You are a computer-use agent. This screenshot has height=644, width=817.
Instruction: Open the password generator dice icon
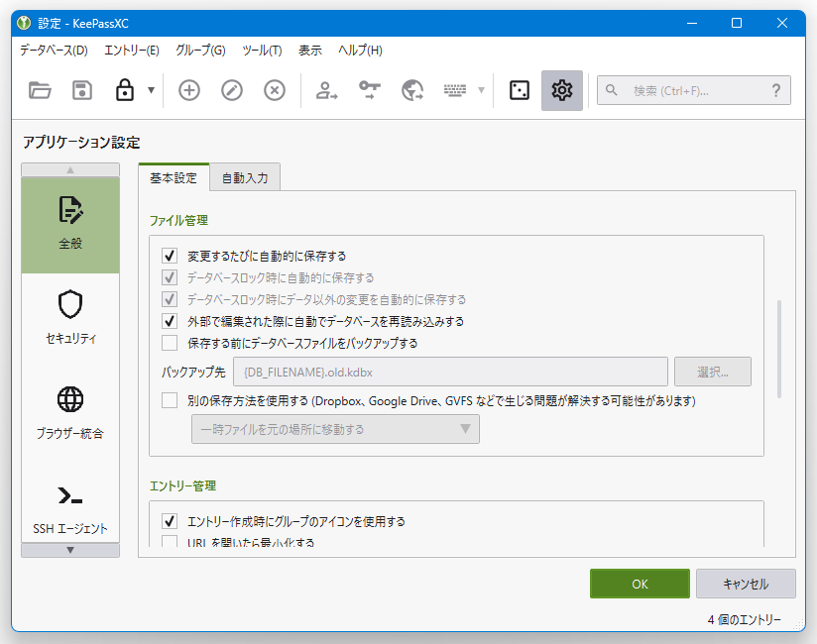pyautogui.click(x=520, y=90)
